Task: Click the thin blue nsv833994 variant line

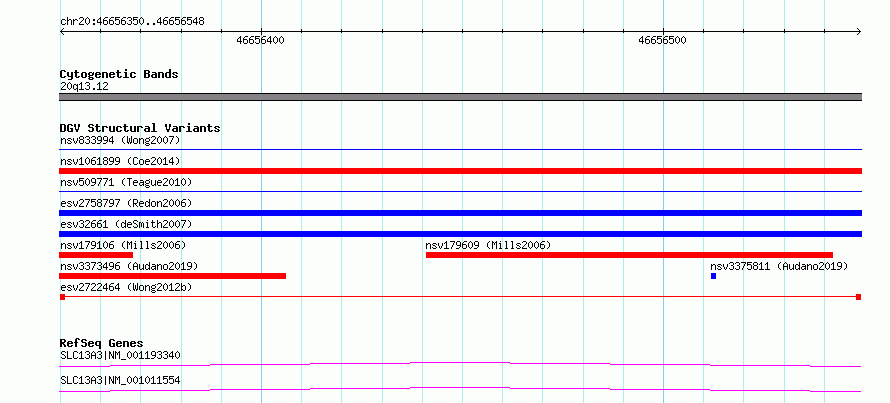Action: (460, 150)
